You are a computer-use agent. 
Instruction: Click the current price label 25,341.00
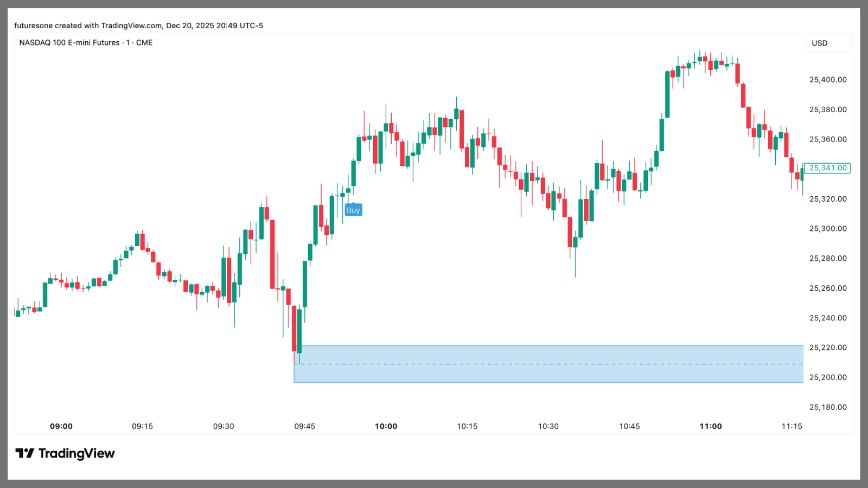827,168
